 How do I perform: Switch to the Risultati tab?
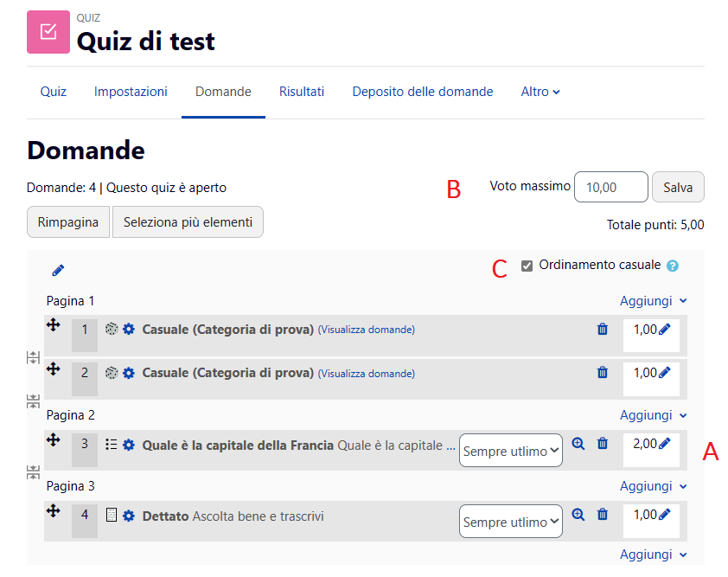(x=301, y=91)
